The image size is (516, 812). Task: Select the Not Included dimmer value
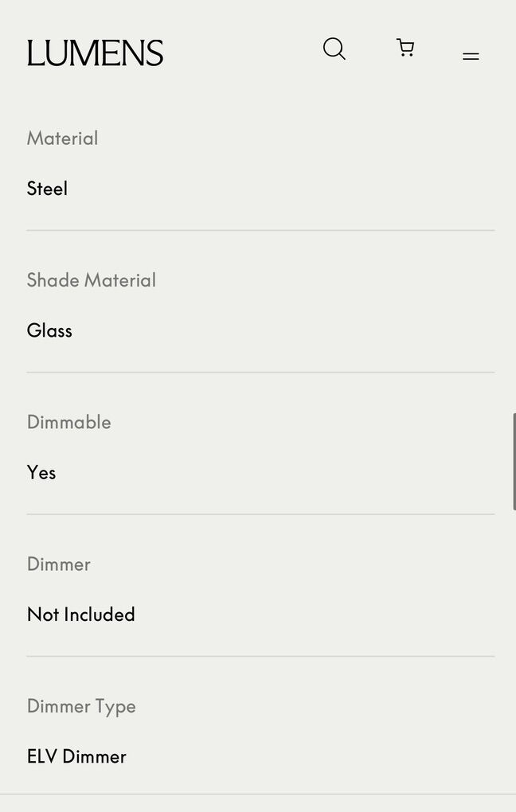(80, 615)
